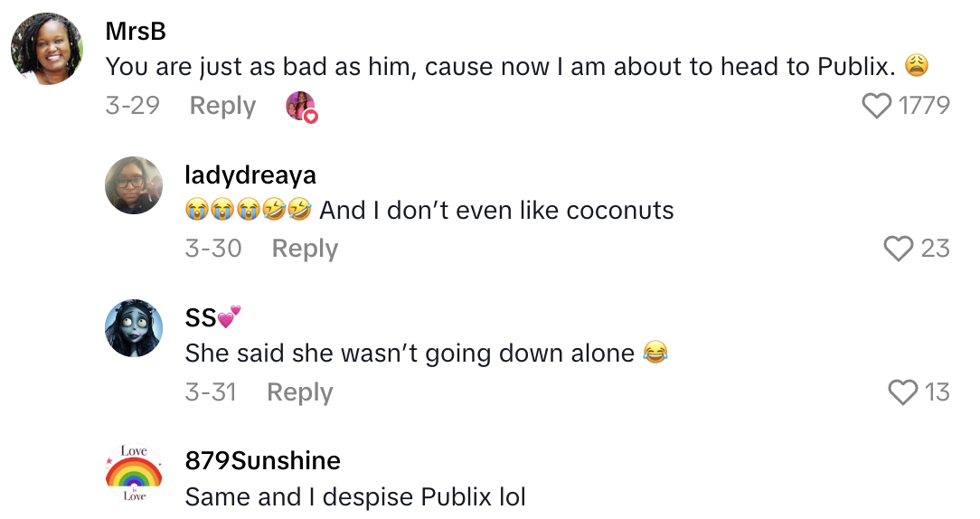This screenshot has height=519, width=980.
Task: Click the 1779 likes count
Action: [924, 107]
